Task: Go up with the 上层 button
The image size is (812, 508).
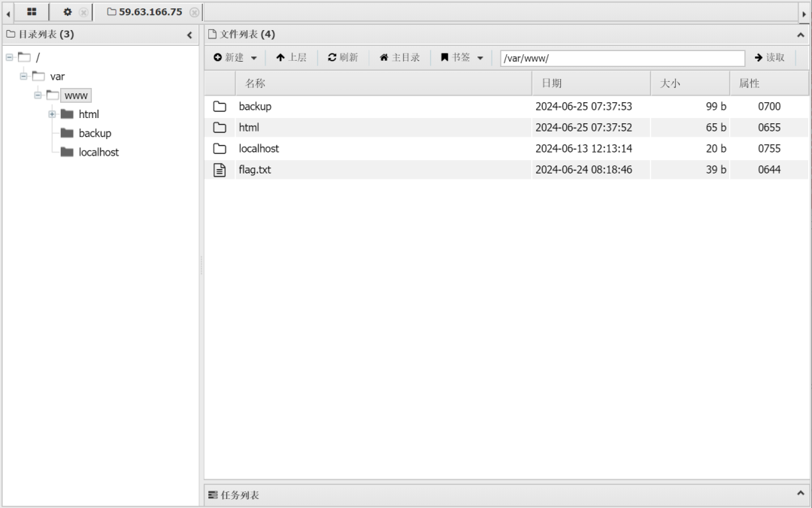Action: point(292,57)
